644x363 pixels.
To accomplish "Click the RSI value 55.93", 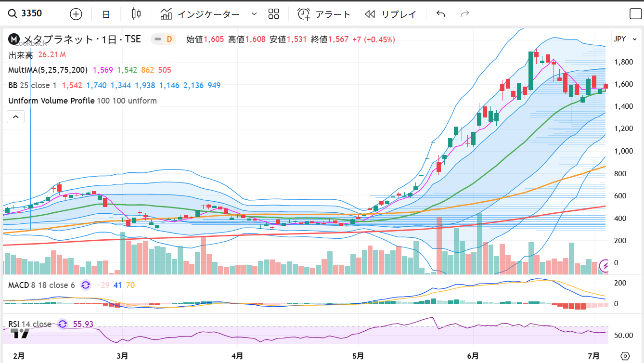I will coord(83,324).
